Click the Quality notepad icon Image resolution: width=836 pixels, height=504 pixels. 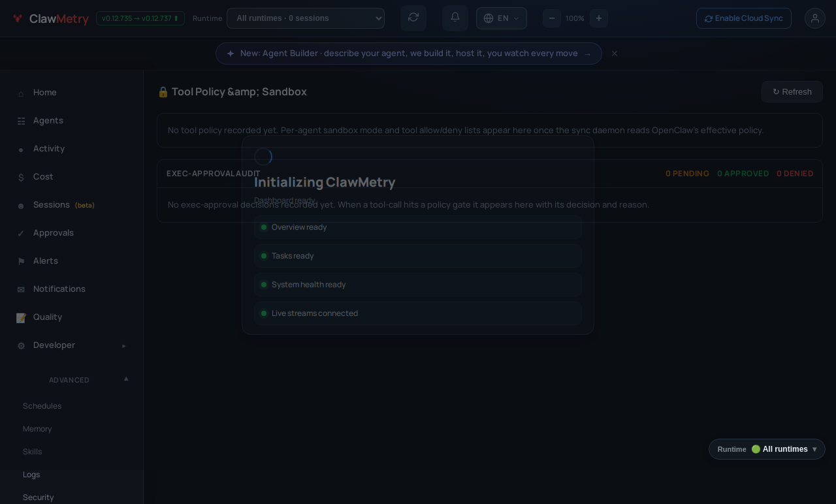21,318
